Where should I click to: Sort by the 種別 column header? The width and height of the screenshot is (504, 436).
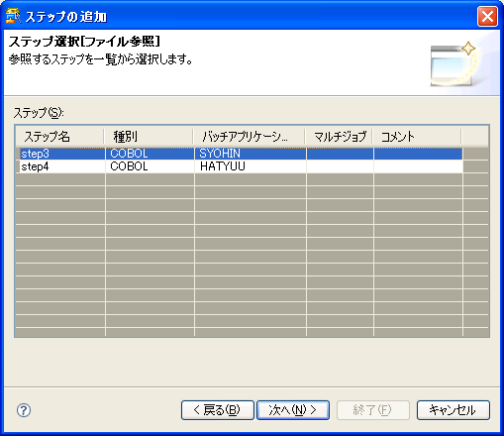(x=149, y=136)
